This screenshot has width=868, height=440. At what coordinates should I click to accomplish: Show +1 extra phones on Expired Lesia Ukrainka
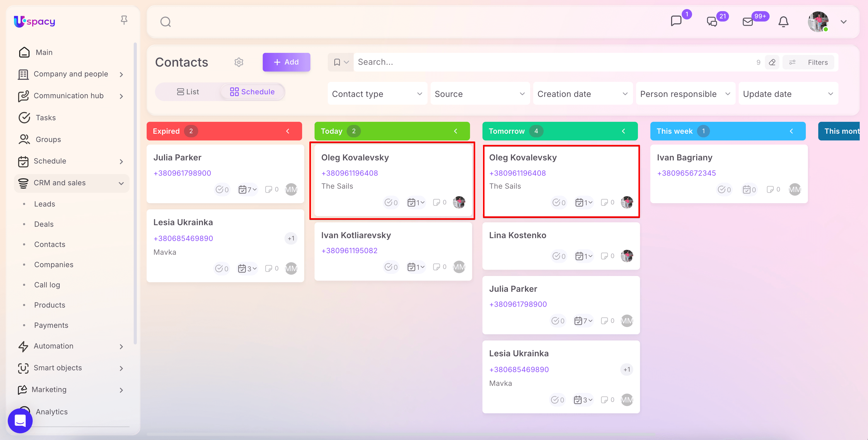[x=291, y=239]
